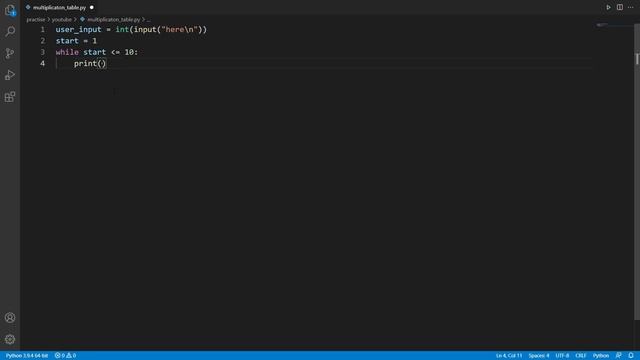The image size is (640, 360).
Task: Open the Search view in activity bar
Action: [10, 31]
